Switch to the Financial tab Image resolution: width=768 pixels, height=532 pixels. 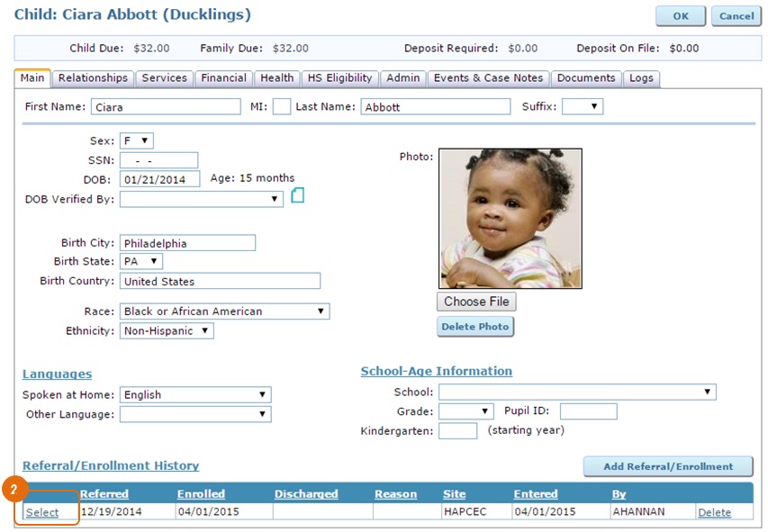223,78
